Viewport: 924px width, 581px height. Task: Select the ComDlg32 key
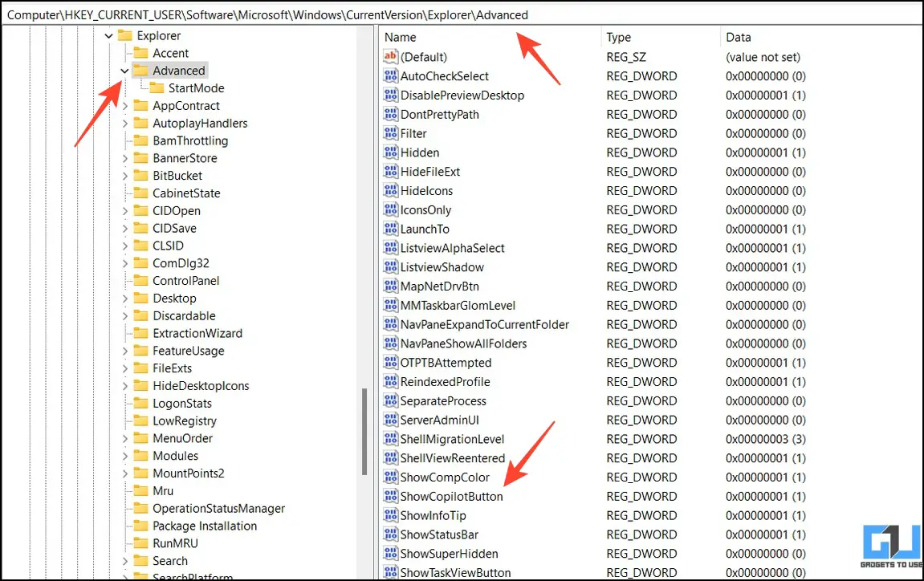click(181, 262)
